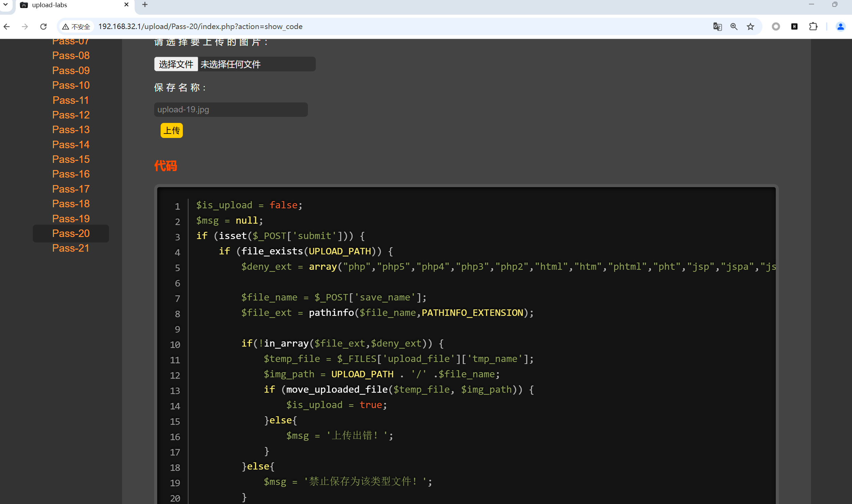Click the black H extension icon
This screenshot has width=852, height=504.
(794, 27)
